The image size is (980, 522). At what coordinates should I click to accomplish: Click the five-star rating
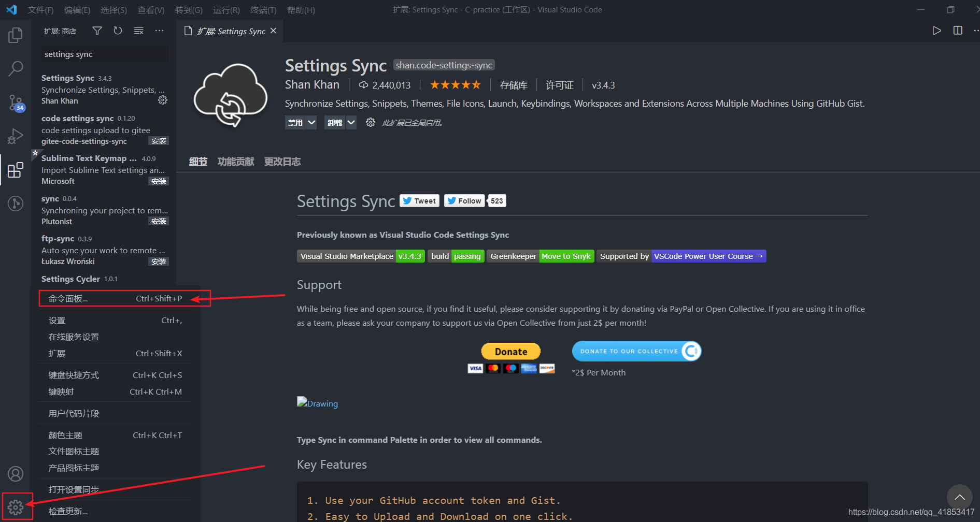pos(456,85)
